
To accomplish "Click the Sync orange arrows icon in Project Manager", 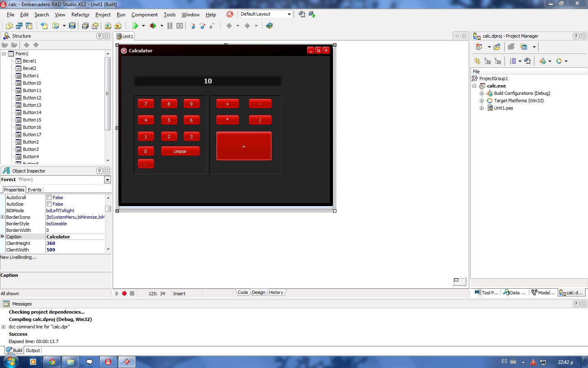I will coord(477,61).
